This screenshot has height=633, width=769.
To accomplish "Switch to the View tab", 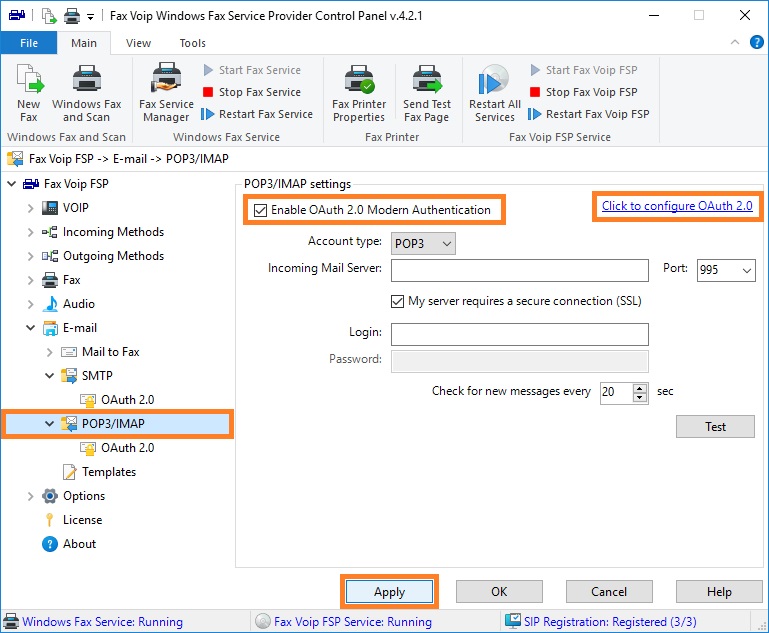I will 138,43.
